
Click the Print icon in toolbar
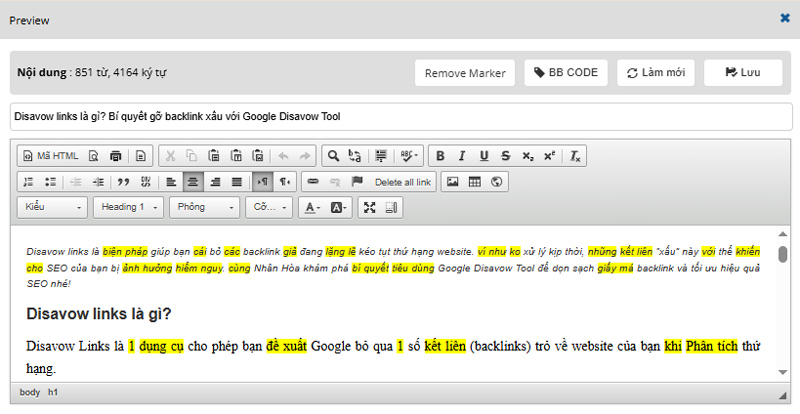click(116, 156)
